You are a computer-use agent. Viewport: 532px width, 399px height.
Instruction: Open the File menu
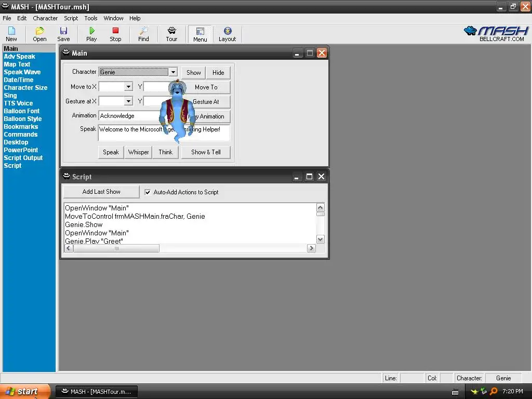click(x=7, y=18)
